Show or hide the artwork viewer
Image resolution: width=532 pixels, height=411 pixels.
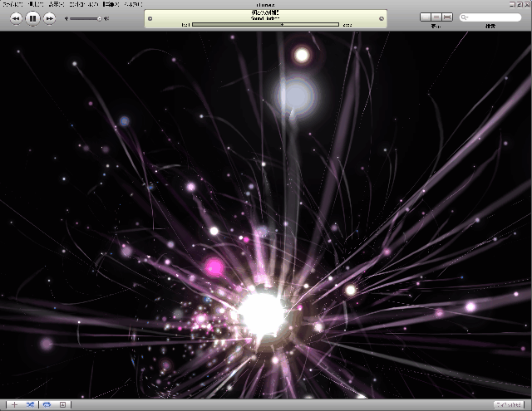pyautogui.click(x=63, y=404)
